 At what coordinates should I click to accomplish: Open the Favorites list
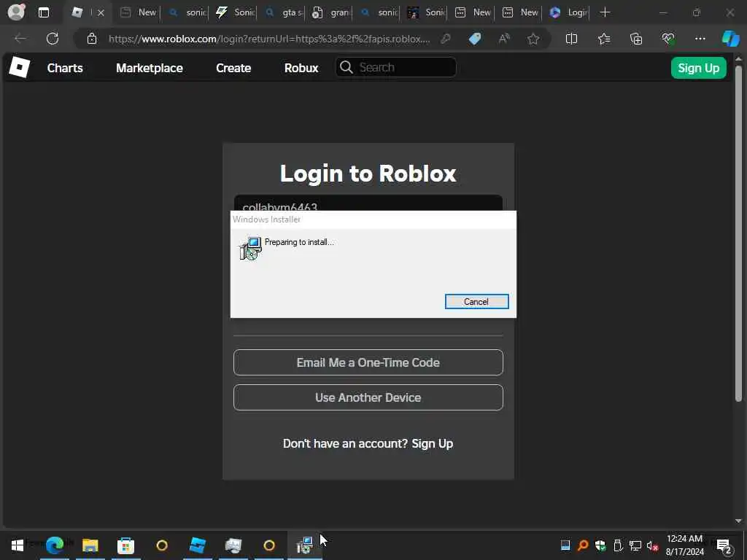click(x=604, y=39)
